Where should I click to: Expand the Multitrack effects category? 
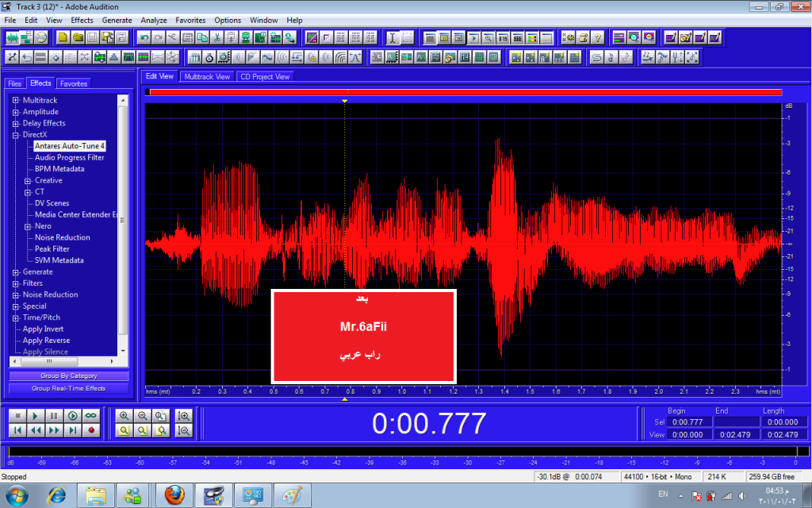pyautogui.click(x=16, y=101)
